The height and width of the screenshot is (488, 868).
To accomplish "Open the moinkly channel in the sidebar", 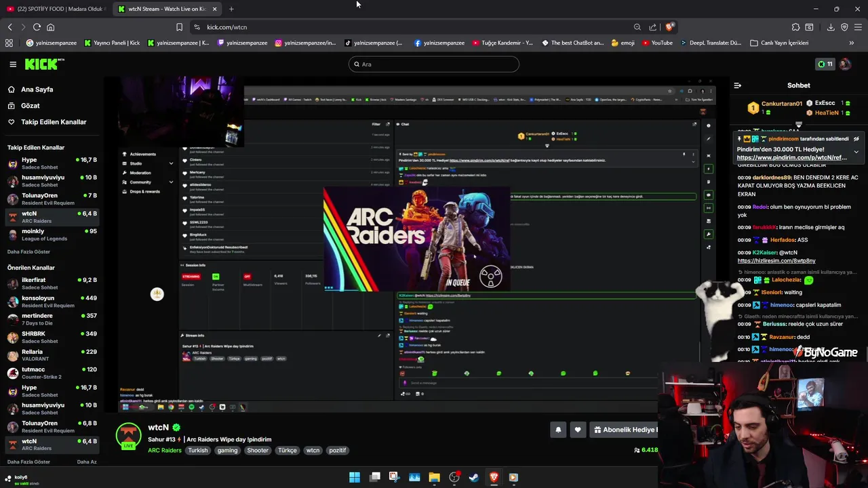I will [x=52, y=235].
